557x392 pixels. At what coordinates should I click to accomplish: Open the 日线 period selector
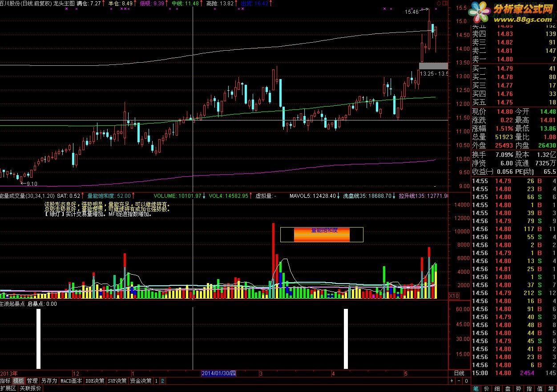click(459, 373)
